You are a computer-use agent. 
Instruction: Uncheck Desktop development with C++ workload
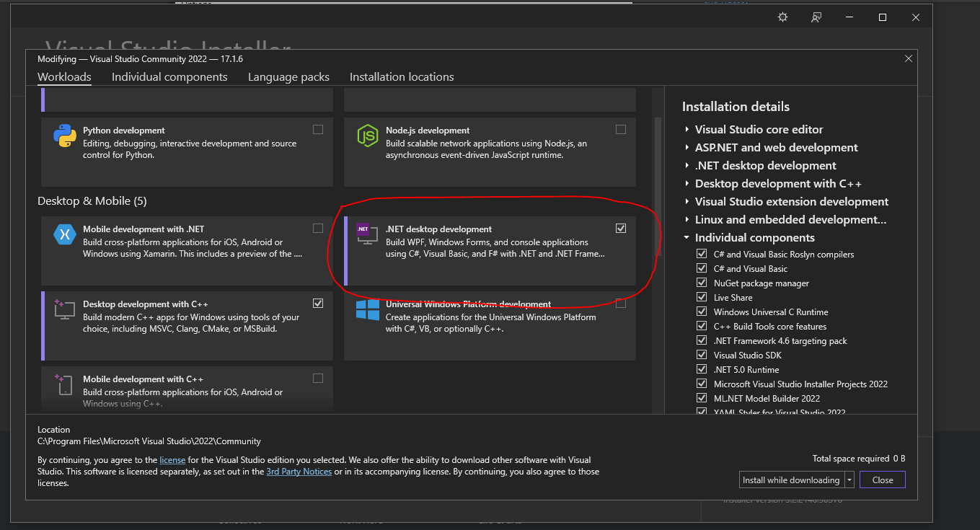tap(318, 304)
